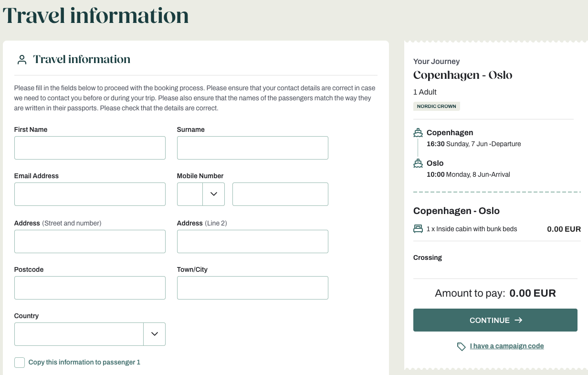Click the Crossing label in journey summary

(428, 257)
